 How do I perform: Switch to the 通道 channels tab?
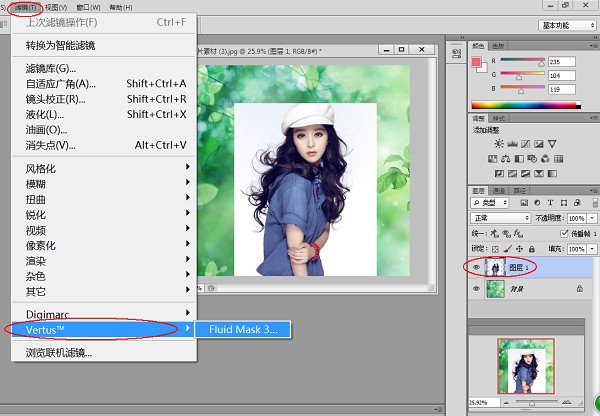coord(499,191)
